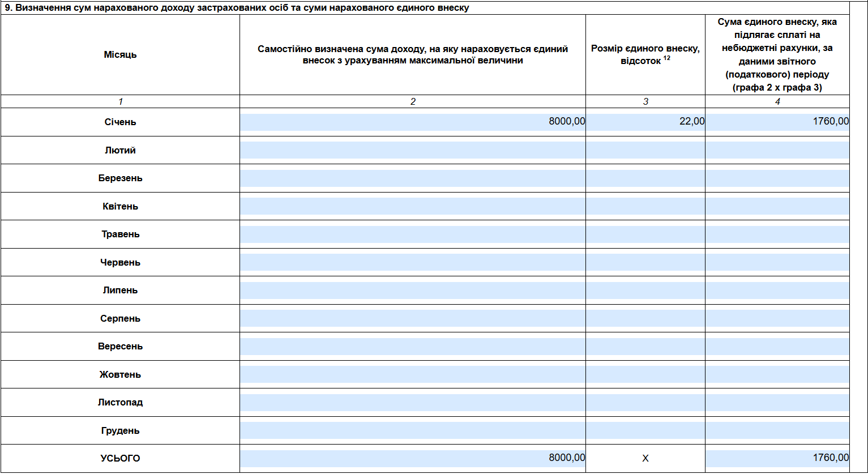Click the Січень income field showing 8000,00
Image resolution: width=868 pixels, height=474 pixels.
(412, 122)
